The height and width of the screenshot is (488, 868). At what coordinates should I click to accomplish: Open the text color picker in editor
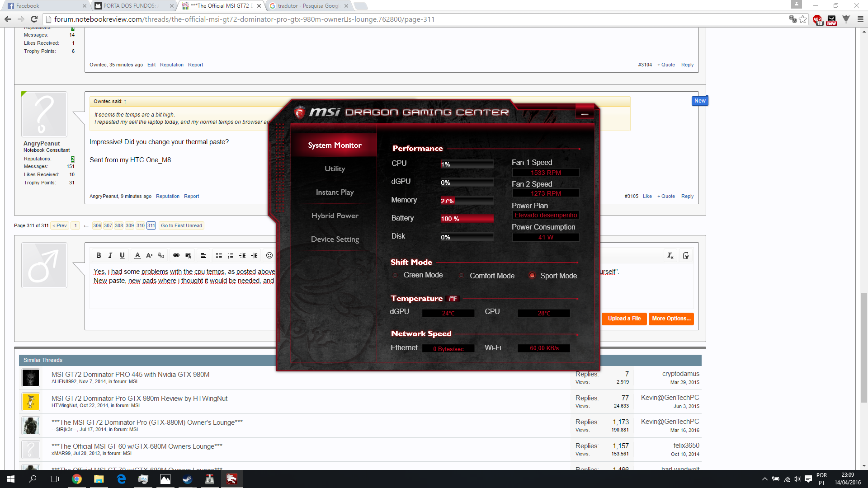[137, 256]
